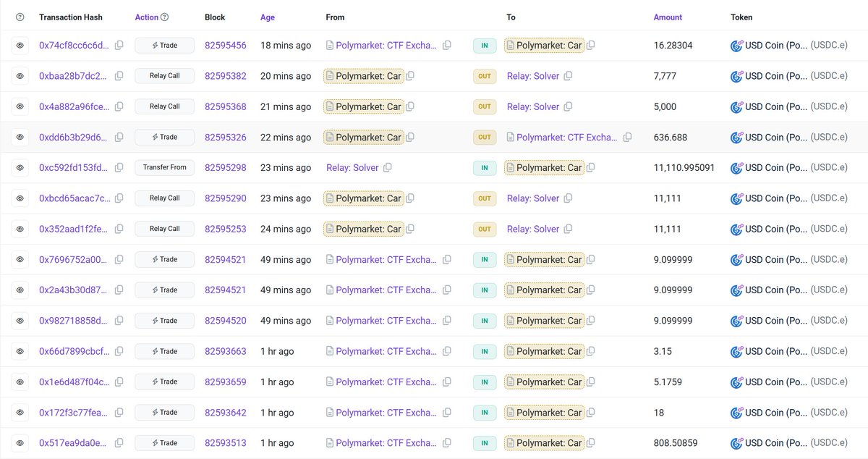View details eye icon for 0x74cf8cc6c6d row
Image resolution: width=868 pixels, height=459 pixels.
click(20, 46)
